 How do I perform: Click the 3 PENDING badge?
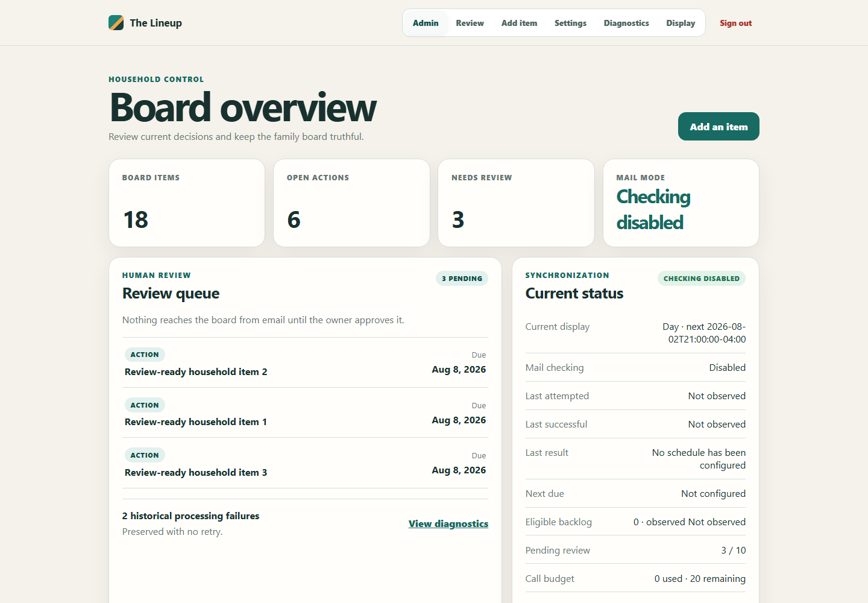point(462,279)
